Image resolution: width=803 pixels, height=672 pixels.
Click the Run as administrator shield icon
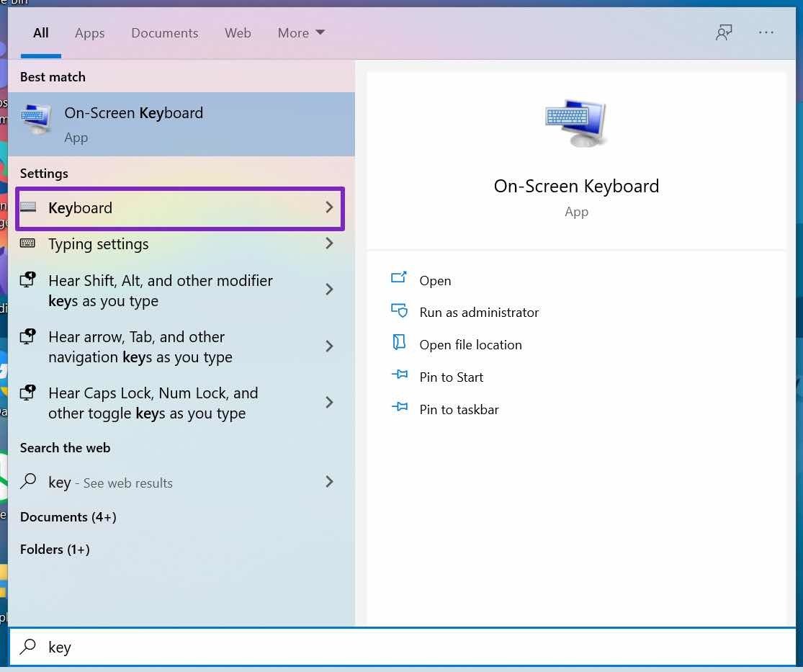399,310
